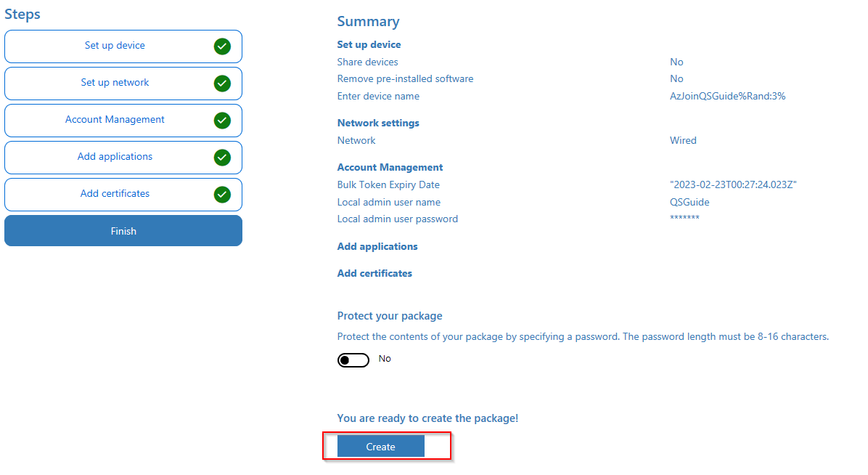The image size is (868, 475).
Task: Click the Bulk Token Expiry Date value
Action: tap(733, 185)
